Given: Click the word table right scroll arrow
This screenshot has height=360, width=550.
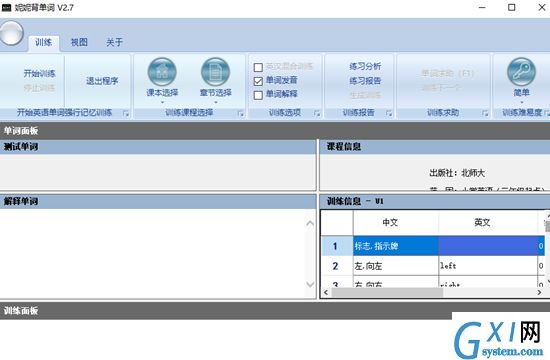Looking at the screenshot, I should [x=539, y=292].
